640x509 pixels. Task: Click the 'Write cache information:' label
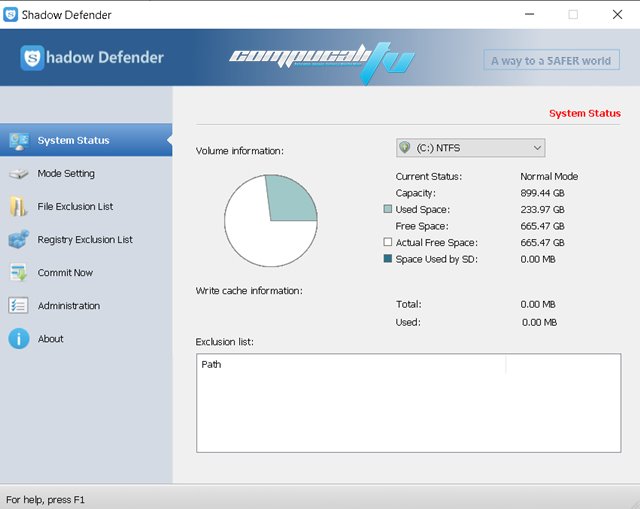[x=249, y=291]
